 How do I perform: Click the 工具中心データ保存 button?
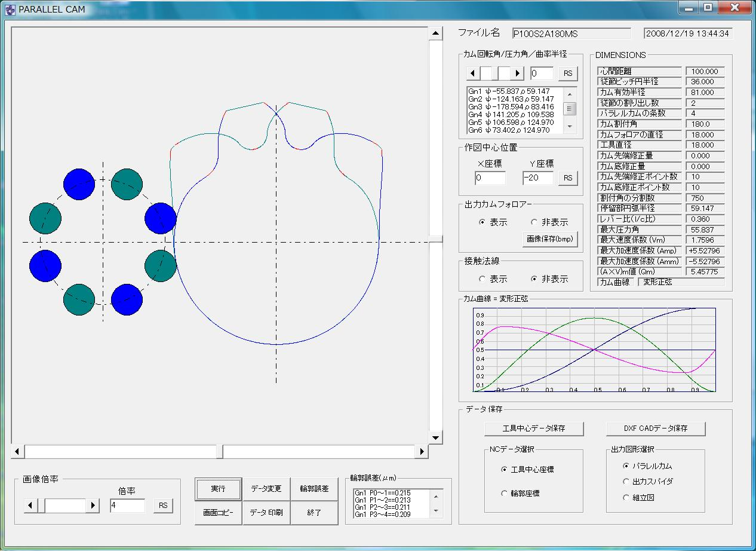pyautogui.click(x=533, y=428)
